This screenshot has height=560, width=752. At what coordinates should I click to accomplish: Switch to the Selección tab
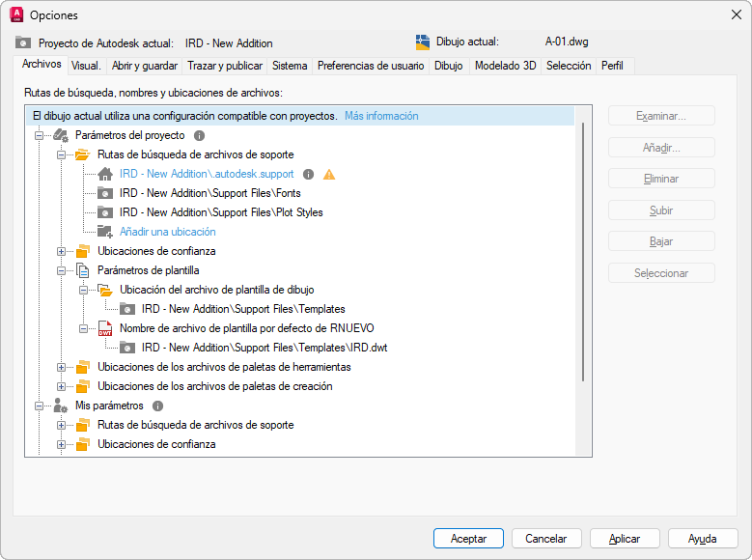coord(569,66)
